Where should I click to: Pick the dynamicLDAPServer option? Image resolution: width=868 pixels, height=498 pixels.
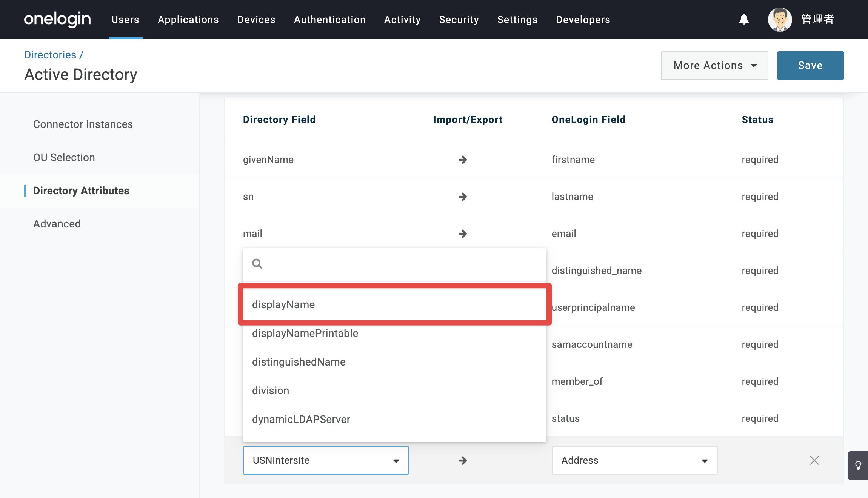pyautogui.click(x=395, y=419)
